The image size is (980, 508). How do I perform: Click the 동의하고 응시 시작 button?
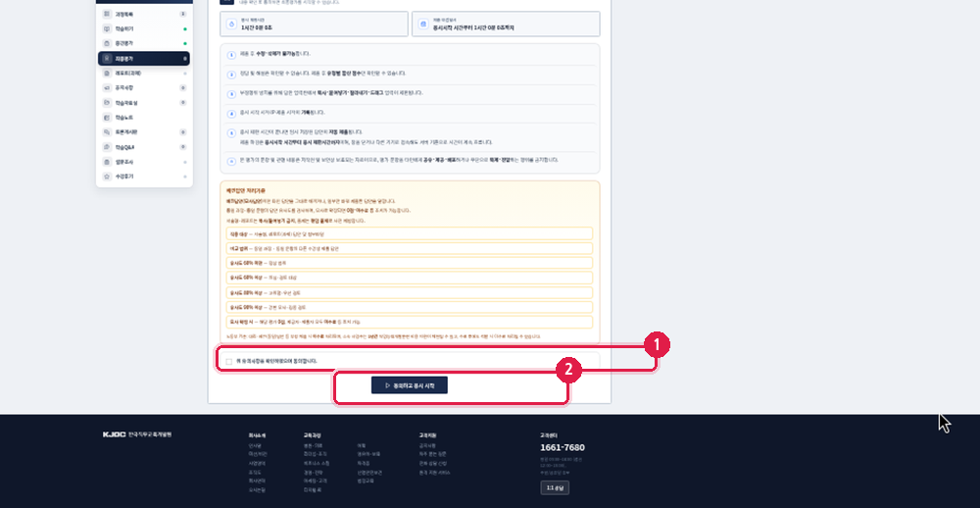click(410, 385)
